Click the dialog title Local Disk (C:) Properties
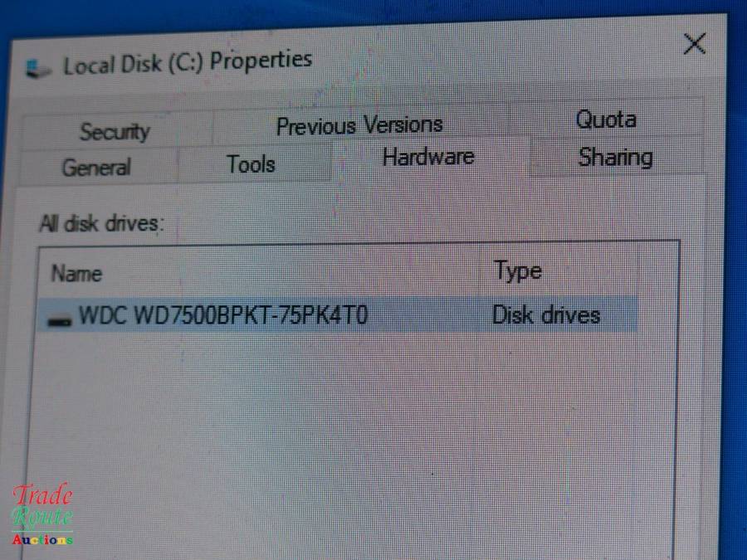 click(x=188, y=63)
